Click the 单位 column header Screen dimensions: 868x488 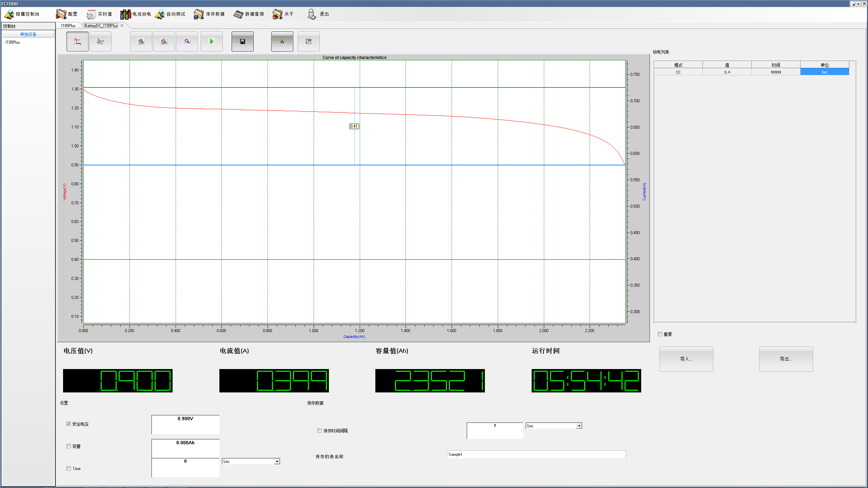point(825,65)
